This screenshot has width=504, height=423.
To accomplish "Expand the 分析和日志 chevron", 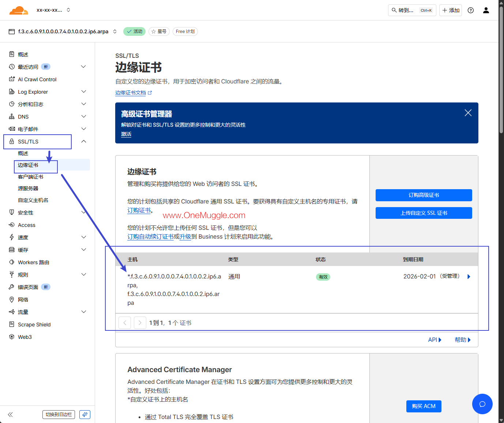I will click(83, 104).
